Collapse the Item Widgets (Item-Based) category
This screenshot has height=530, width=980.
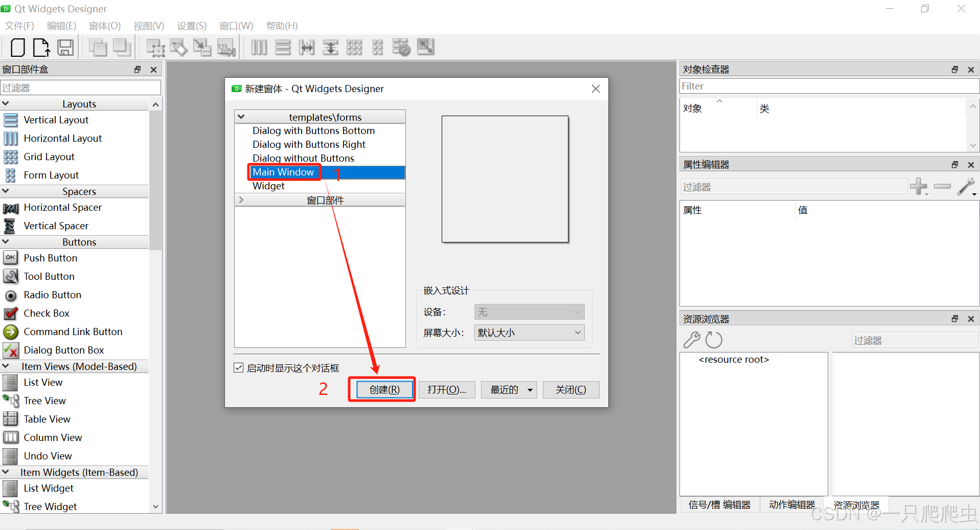pos(6,472)
